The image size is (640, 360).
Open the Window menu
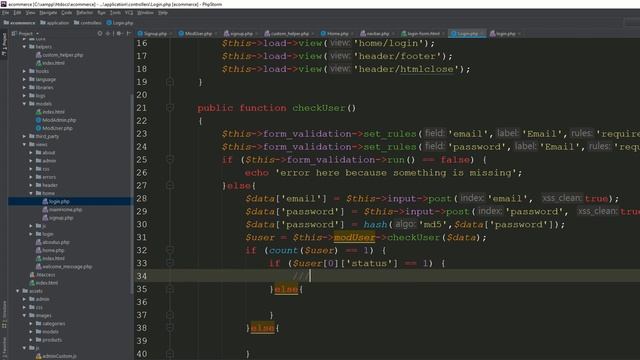145,13
